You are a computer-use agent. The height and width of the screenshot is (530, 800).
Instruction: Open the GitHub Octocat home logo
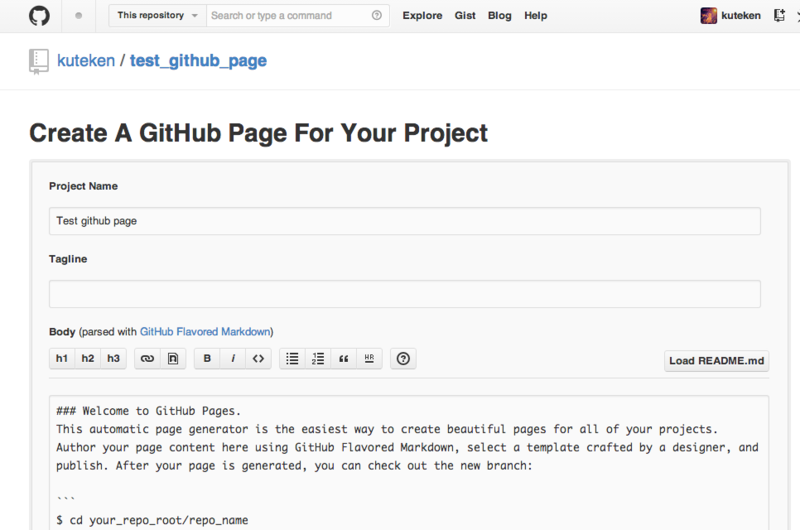pos(39,15)
